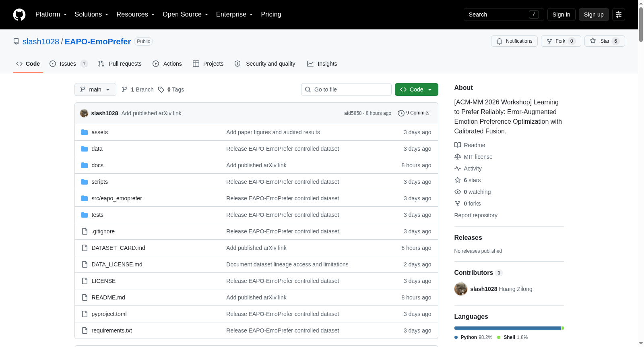Open the Releases heading link

click(468, 238)
